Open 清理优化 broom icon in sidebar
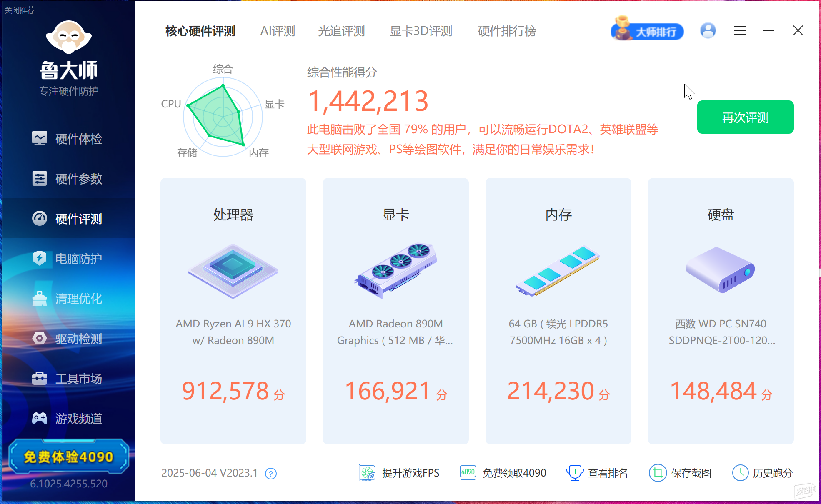The image size is (821, 504). (40, 298)
